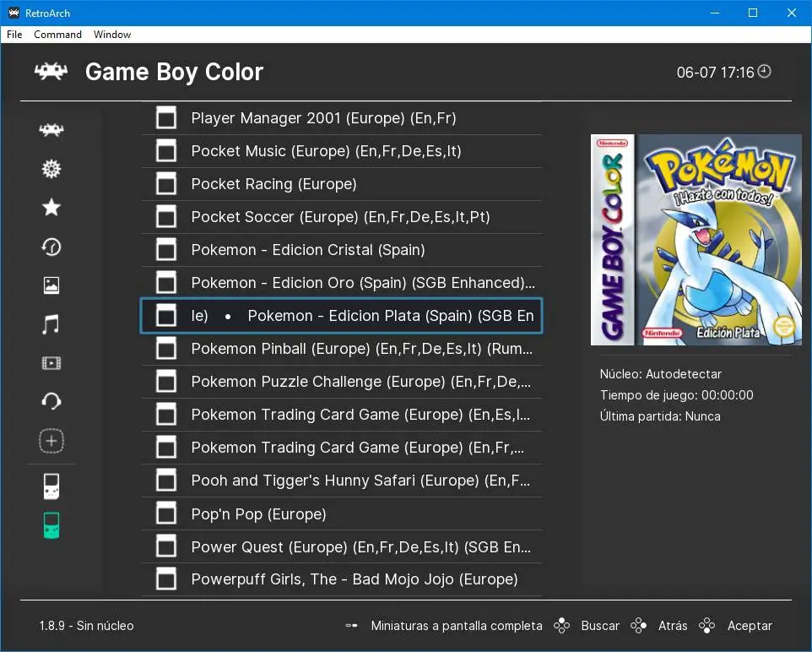Click the Aceptar button
The image size is (812, 652).
[x=749, y=626]
